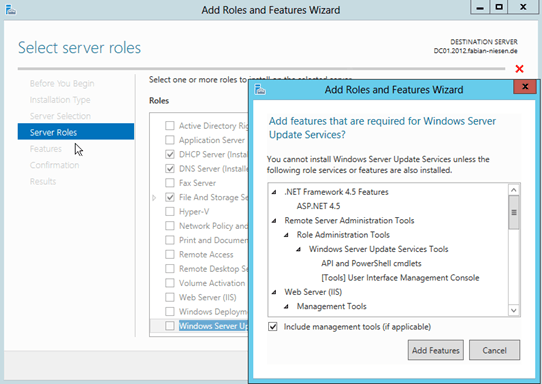Toggle the DHCP Server checkbox
This screenshot has height=384, width=542.
pos(170,154)
